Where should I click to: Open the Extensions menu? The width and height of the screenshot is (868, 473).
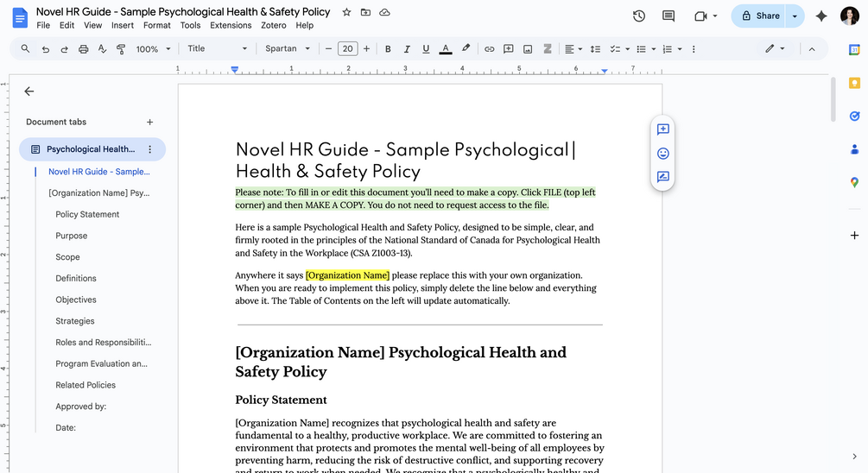click(231, 25)
